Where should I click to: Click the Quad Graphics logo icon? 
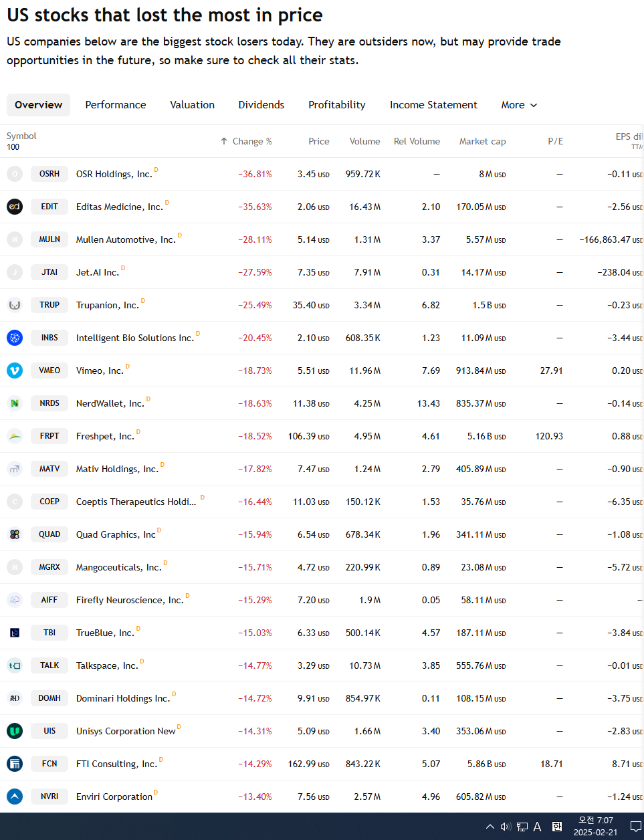pyautogui.click(x=15, y=534)
